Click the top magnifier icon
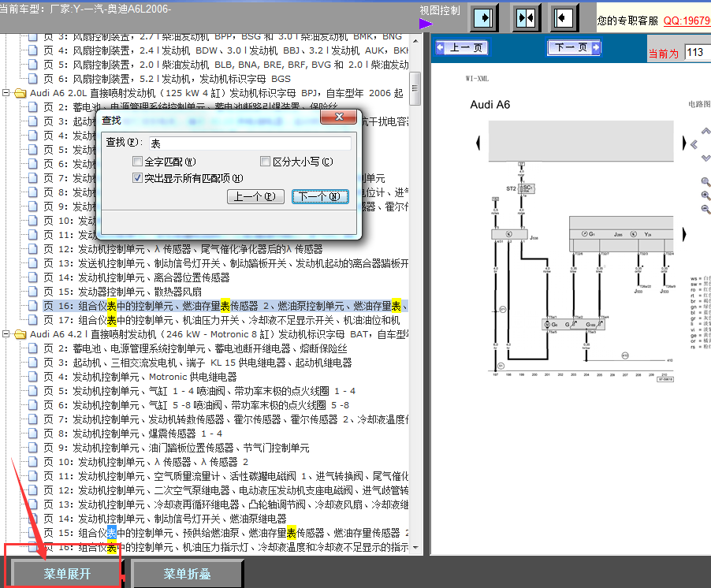 (x=705, y=182)
